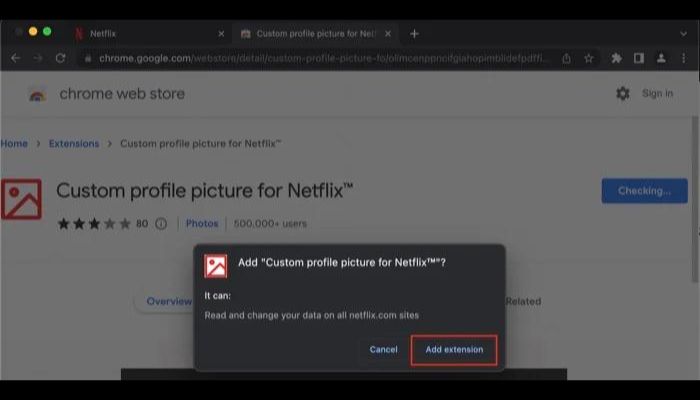The width and height of the screenshot is (700, 400).
Task: Click the blue Checking... button
Action: (644, 191)
